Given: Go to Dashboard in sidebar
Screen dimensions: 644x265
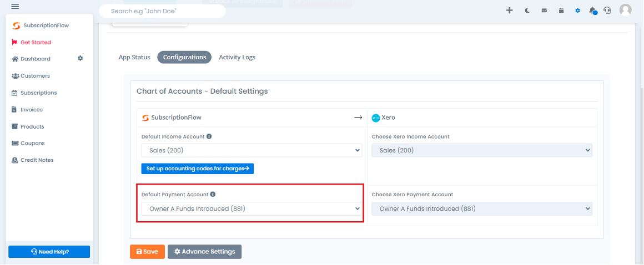Looking at the screenshot, I should click(x=31, y=59).
